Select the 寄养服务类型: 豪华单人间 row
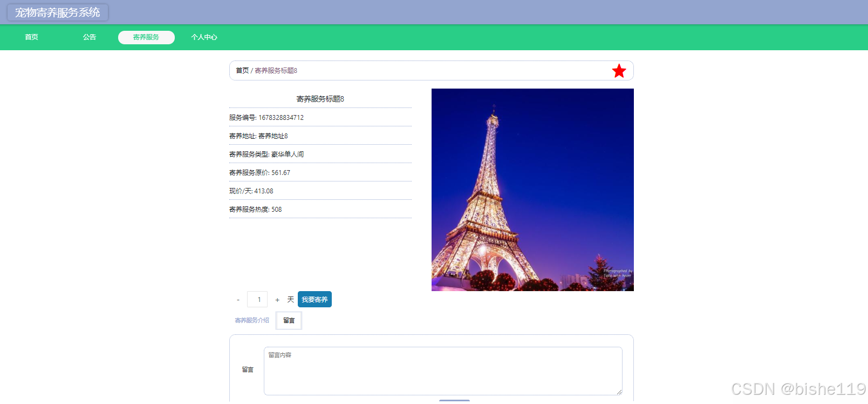The height and width of the screenshot is (404, 868). [x=320, y=154]
